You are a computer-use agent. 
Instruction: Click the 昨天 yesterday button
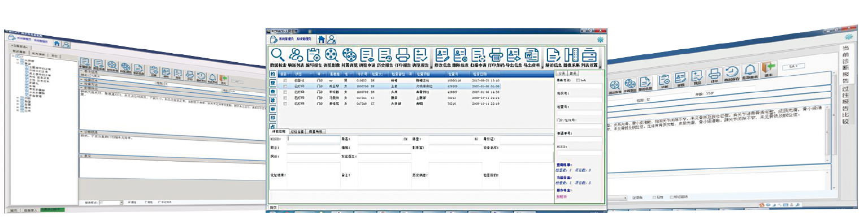(572, 73)
